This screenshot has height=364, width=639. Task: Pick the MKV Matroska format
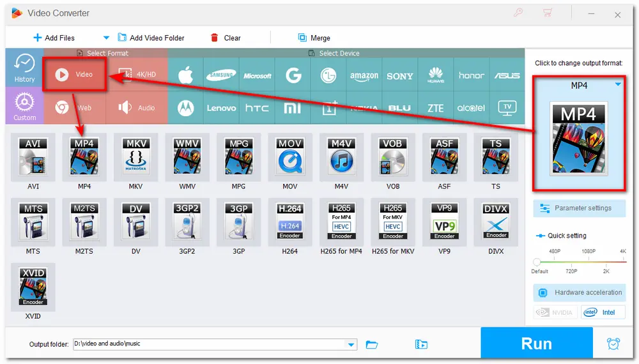[135, 157]
